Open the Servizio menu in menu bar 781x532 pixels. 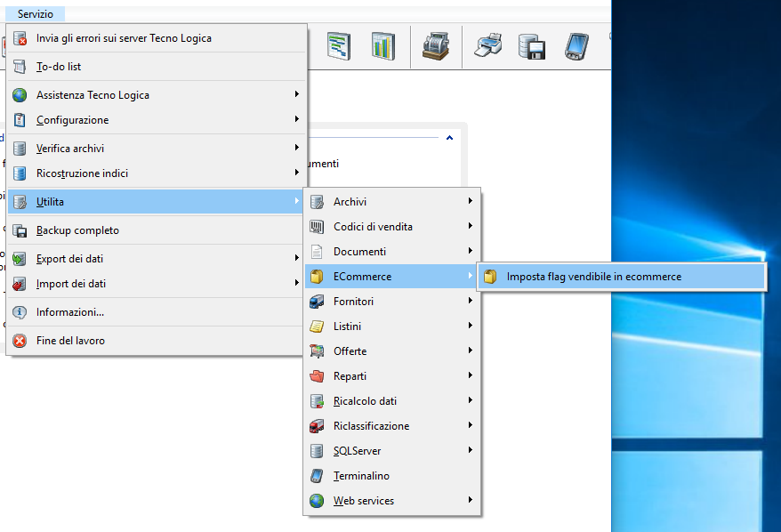(35, 14)
